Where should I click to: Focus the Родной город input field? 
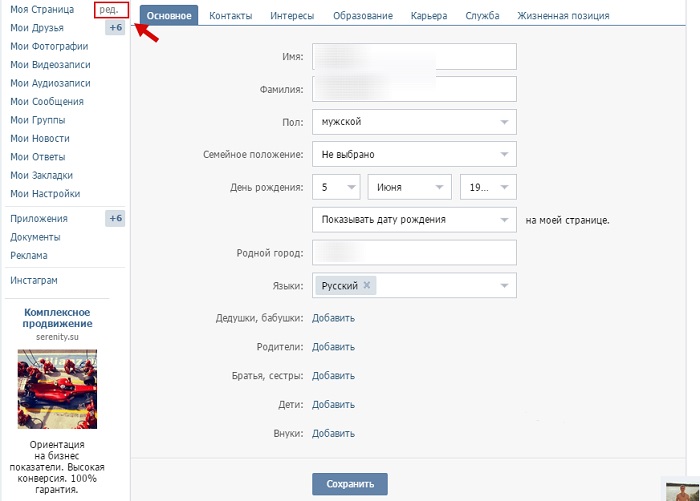click(x=414, y=252)
